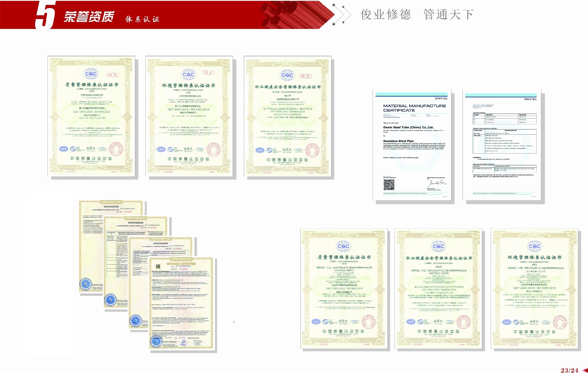Open the 职业健康安全管理体系 certificate marked 副本

287,116
